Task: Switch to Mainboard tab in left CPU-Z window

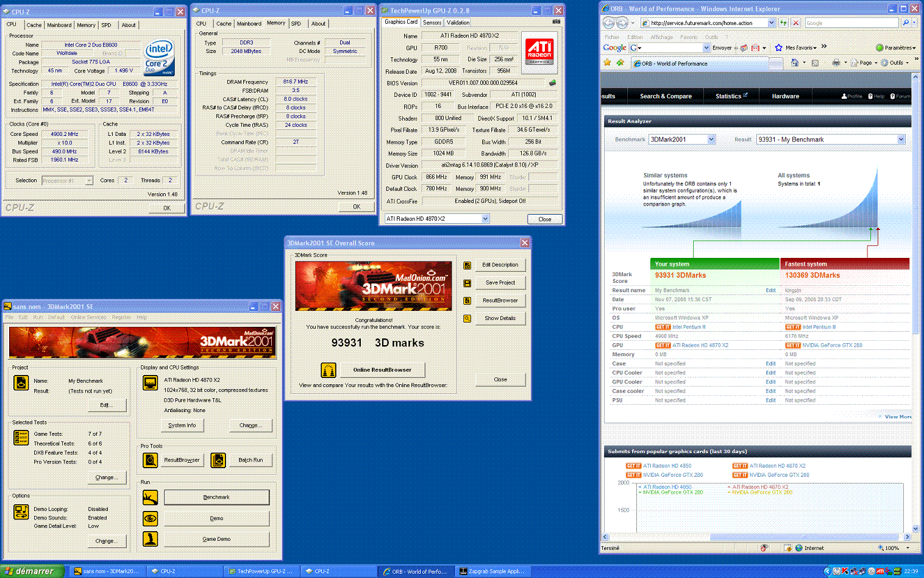Action: pyautogui.click(x=59, y=25)
